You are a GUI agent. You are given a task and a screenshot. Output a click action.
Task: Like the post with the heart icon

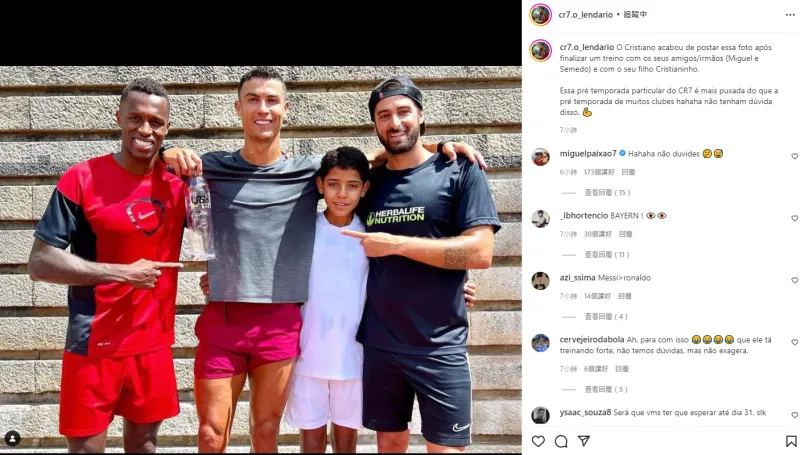click(x=538, y=441)
